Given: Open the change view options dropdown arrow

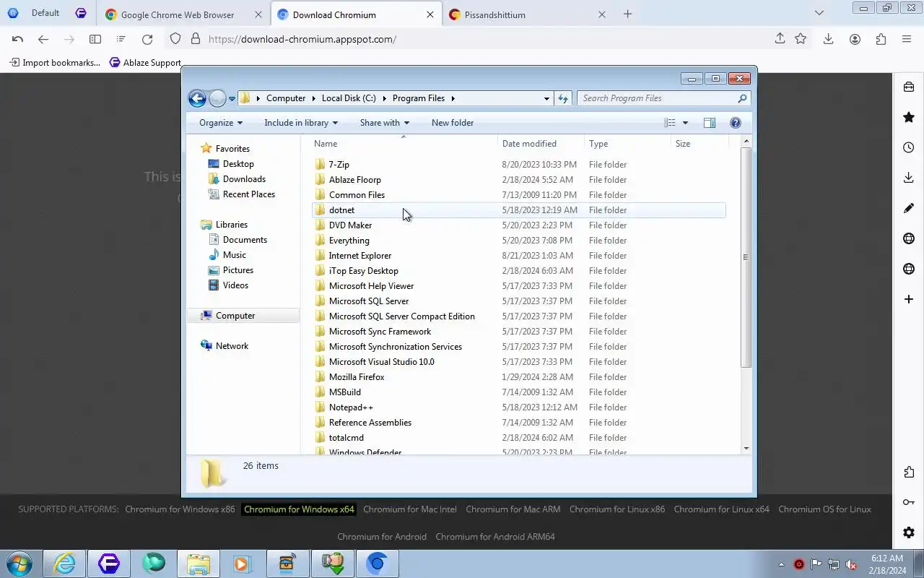Looking at the screenshot, I should coord(685,123).
